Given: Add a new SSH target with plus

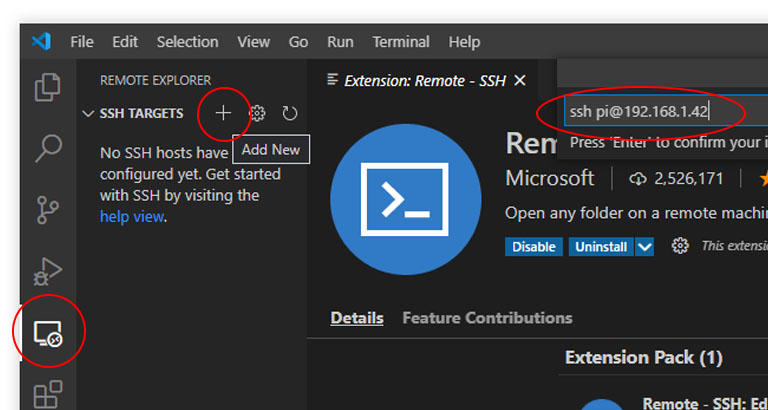Looking at the screenshot, I should pyautogui.click(x=223, y=114).
